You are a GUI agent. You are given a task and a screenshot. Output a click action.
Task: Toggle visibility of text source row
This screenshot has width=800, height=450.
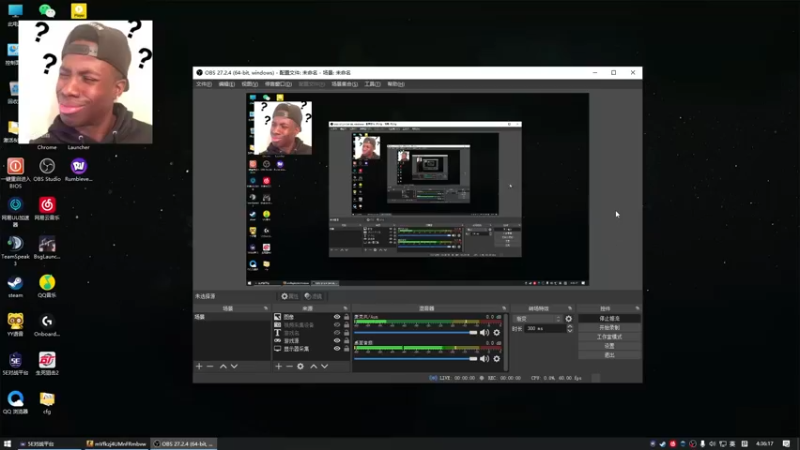(337, 333)
